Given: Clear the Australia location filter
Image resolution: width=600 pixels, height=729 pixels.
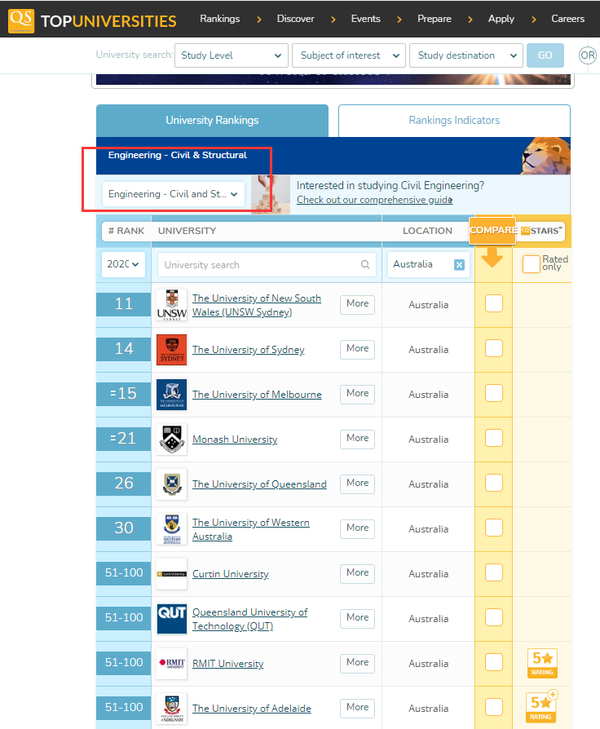Looking at the screenshot, I should [x=459, y=265].
